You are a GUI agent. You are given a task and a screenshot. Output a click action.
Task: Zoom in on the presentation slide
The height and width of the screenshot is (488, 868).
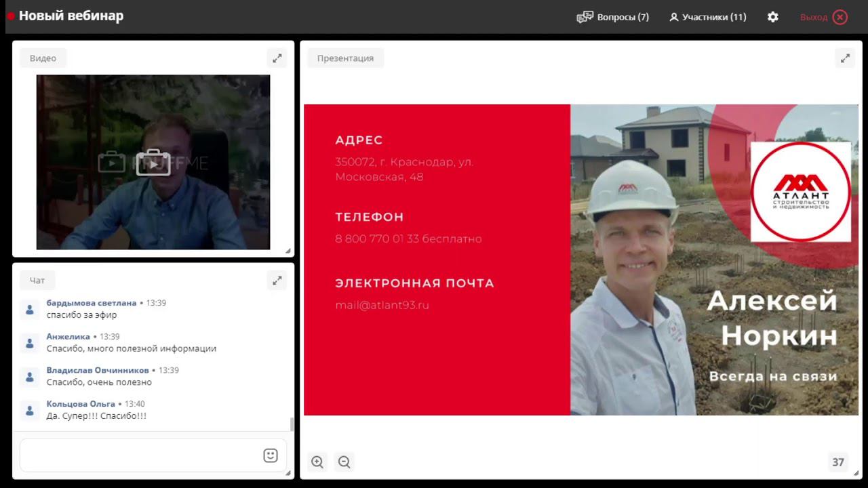coord(317,462)
